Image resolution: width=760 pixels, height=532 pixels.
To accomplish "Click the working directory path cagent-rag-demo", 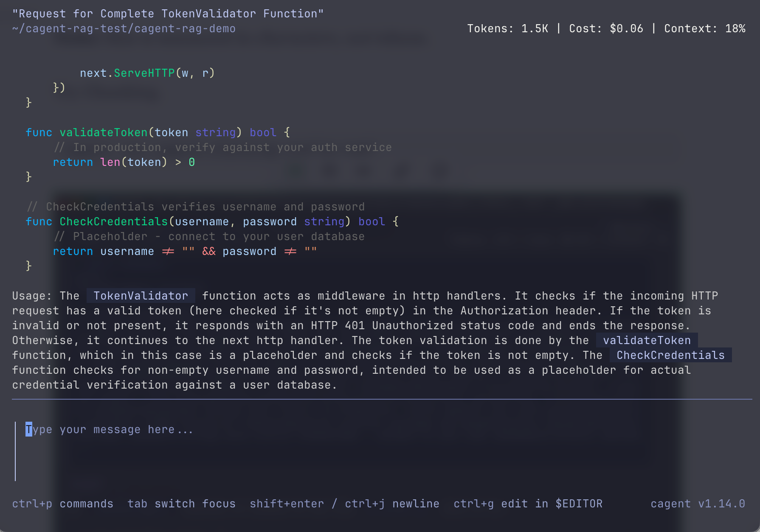I will pos(124,28).
